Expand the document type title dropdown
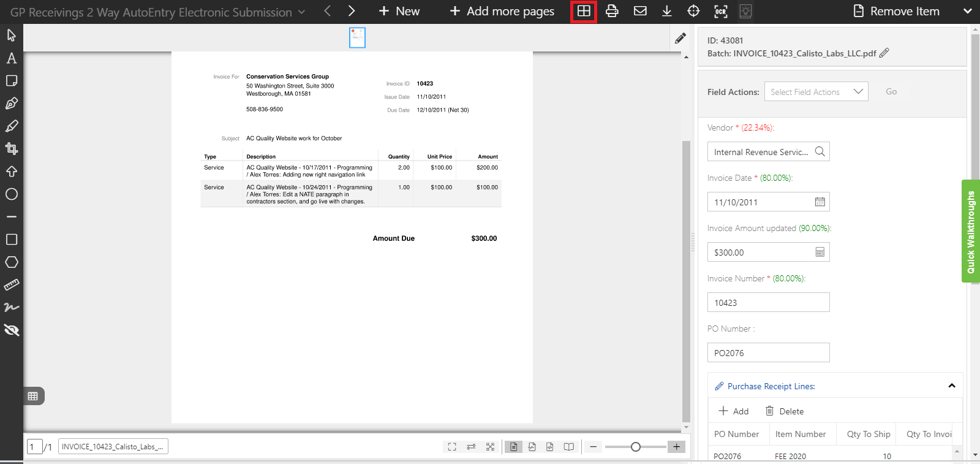This screenshot has width=980, height=464. pyautogui.click(x=301, y=12)
